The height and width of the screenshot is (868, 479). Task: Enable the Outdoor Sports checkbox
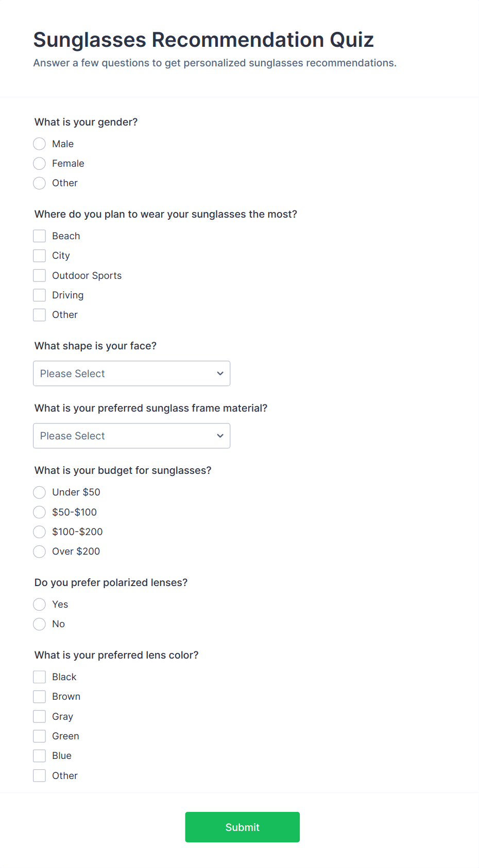click(39, 275)
